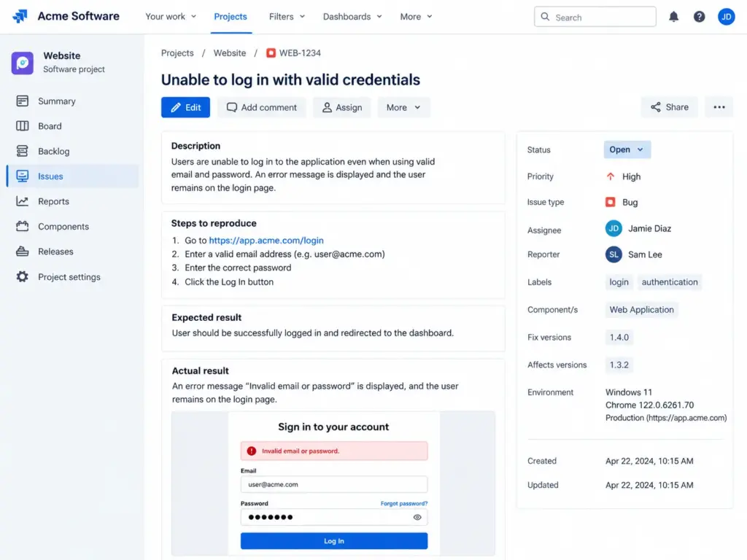Expand the More menu in top navigation
Screen dimensions: 747x560
click(x=416, y=17)
